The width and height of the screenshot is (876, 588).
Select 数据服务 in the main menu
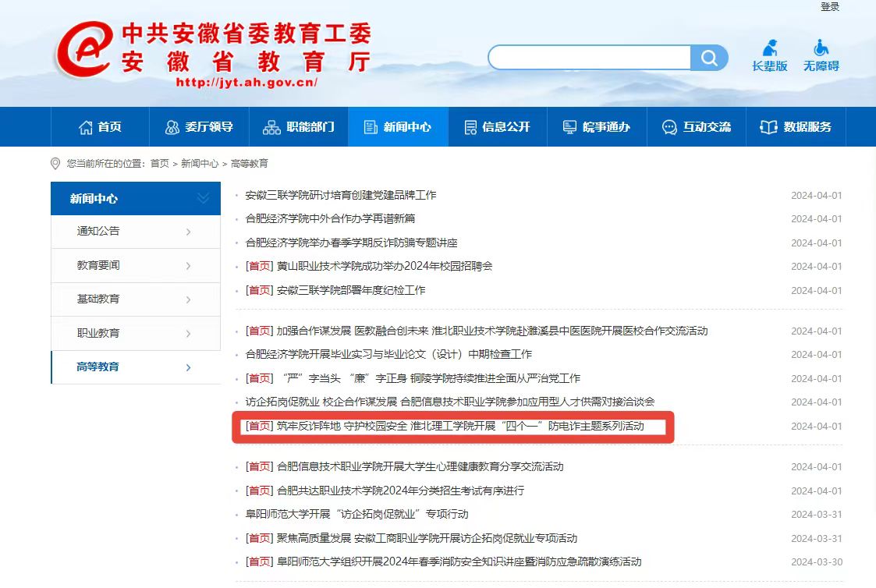796,127
